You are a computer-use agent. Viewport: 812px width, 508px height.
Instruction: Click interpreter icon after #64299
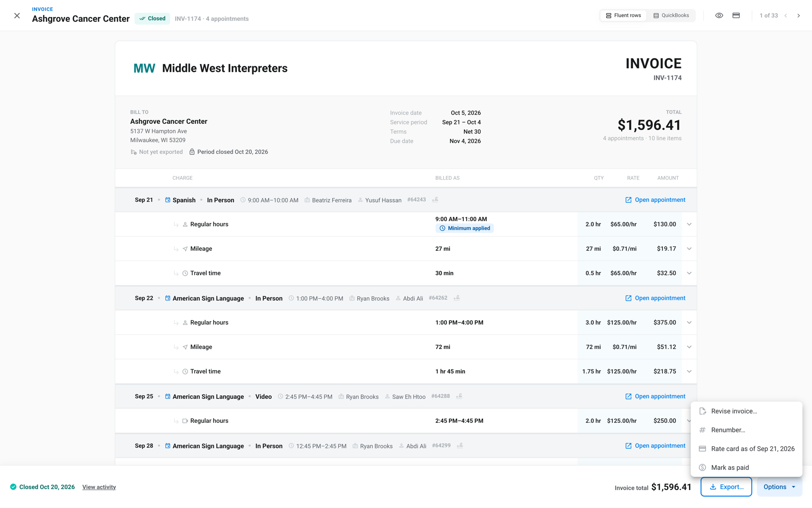460,446
